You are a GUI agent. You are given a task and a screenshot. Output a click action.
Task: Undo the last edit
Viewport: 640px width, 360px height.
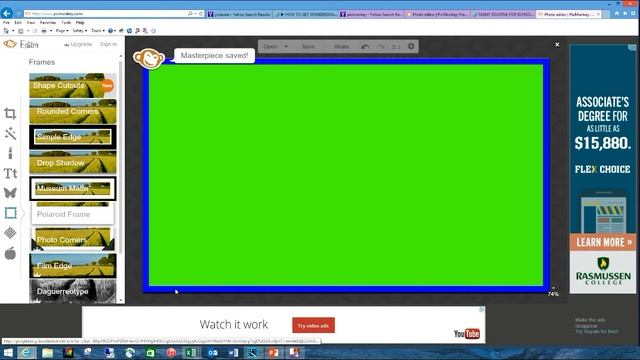[x=365, y=47]
